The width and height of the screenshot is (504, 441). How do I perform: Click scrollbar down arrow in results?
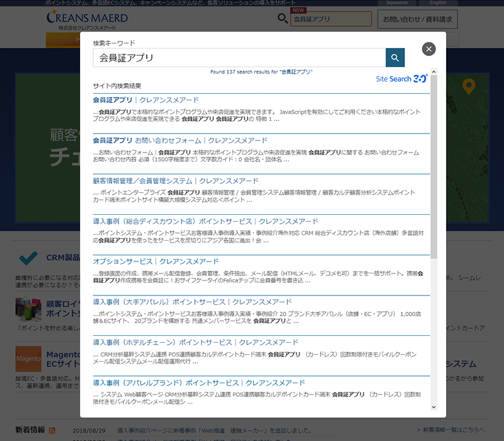point(433,407)
